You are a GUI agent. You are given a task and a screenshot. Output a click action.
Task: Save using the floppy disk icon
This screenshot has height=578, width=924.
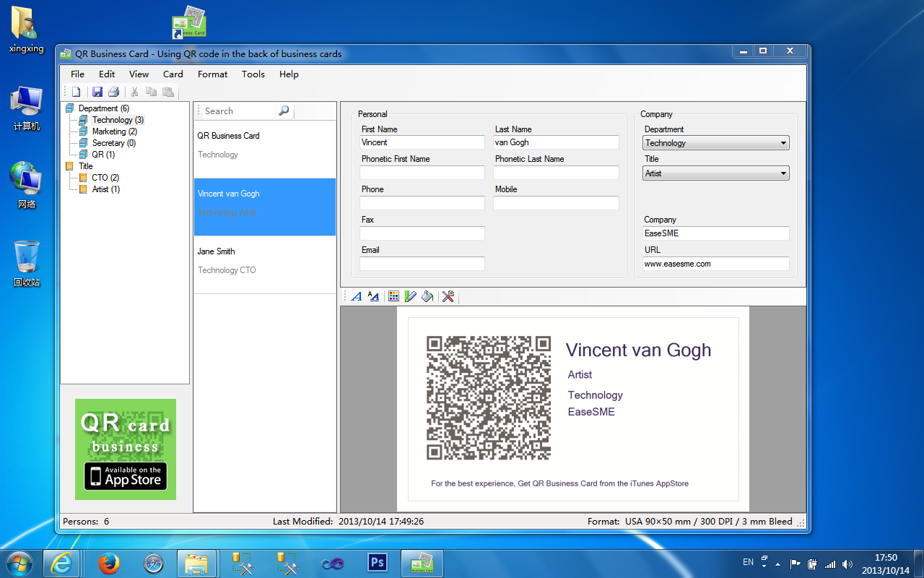pyautogui.click(x=97, y=92)
